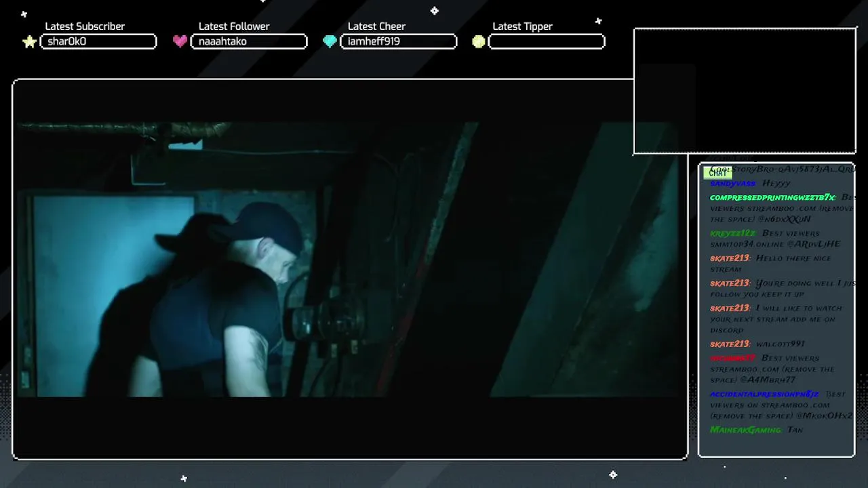This screenshot has width=868, height=488.
Task: Open kreyzz12z chat username
Action: coord(732,233)
